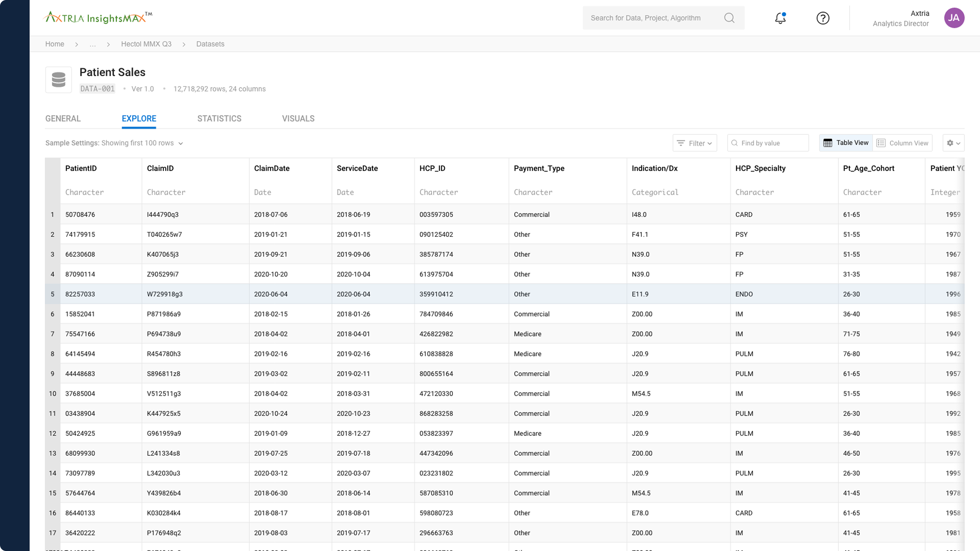Click the Axtria InsightsMAX logo
This screenshot has width=980, height=551.
pos(98,18)
